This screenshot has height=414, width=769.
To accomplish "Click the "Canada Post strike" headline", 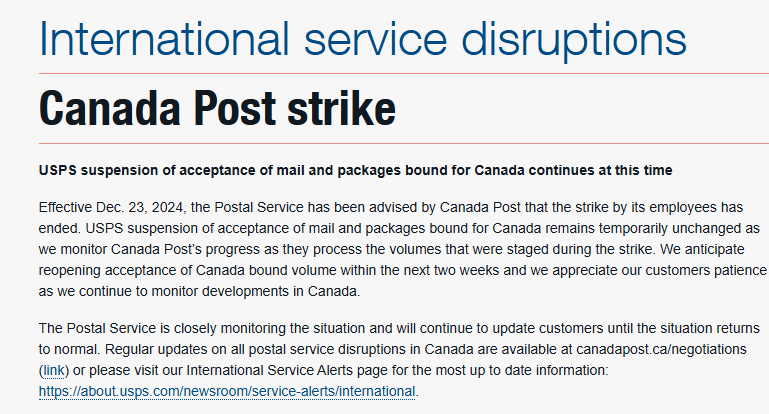I will point(217,108).
